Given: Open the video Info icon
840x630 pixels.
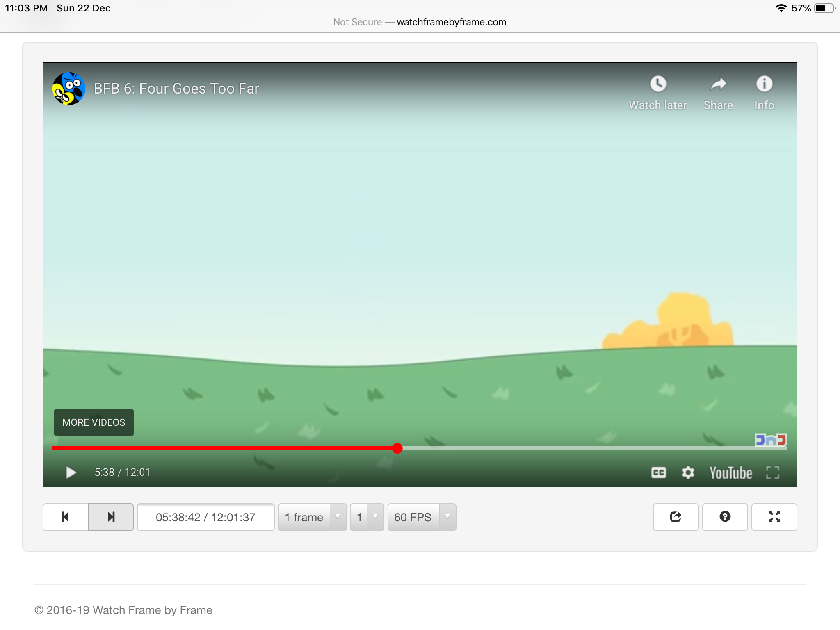Looking at the screenshot, I should point(764,84).
